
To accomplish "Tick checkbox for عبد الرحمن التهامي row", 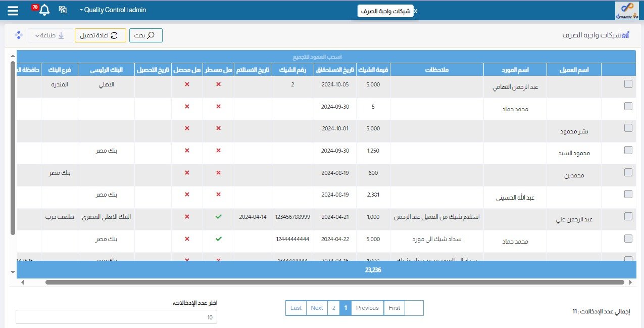I will coord(628,84).
